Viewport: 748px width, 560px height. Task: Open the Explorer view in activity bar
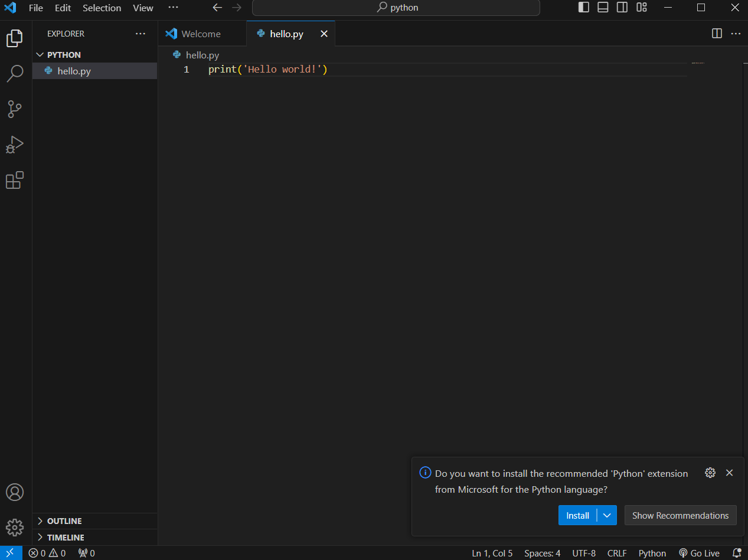click(15, 38)
